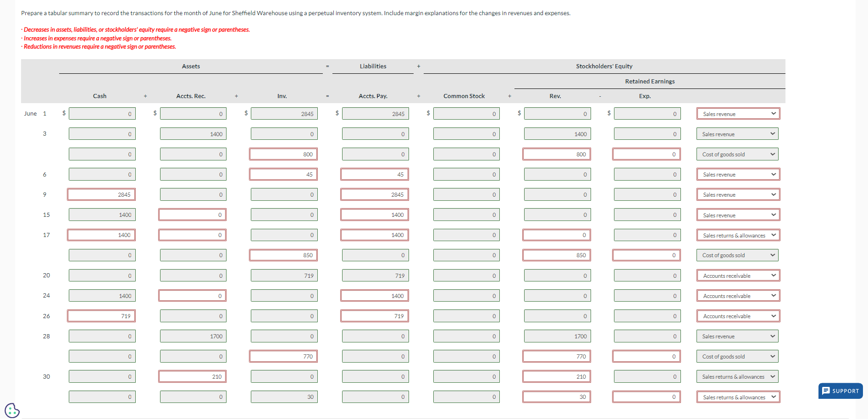Open June 1 explanation dropdown
This screenshot has width=868, height=419.
[x=738, y=114]
